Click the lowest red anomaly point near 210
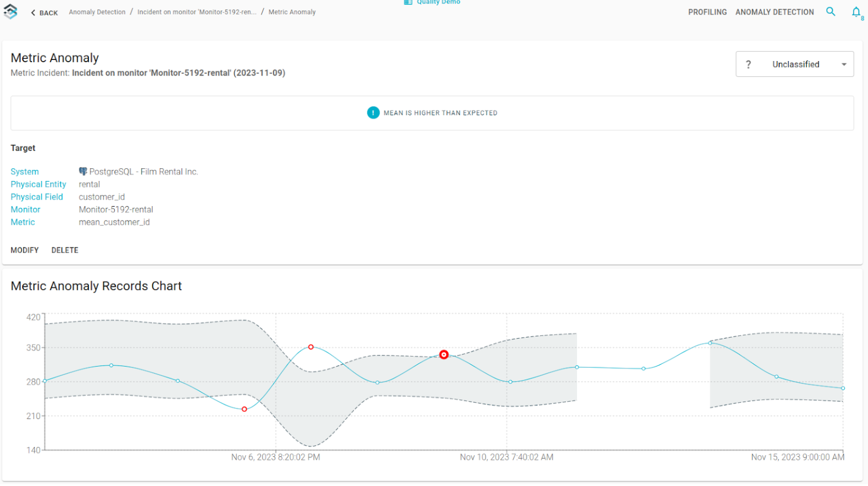 pos(245,409)
